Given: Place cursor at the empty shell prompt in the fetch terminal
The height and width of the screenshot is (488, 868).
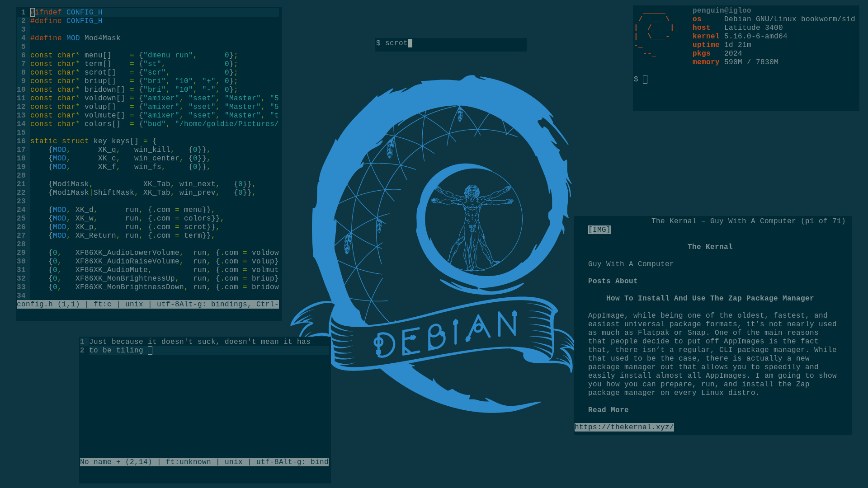Looking at the screenshot, I should coord(645,80).
